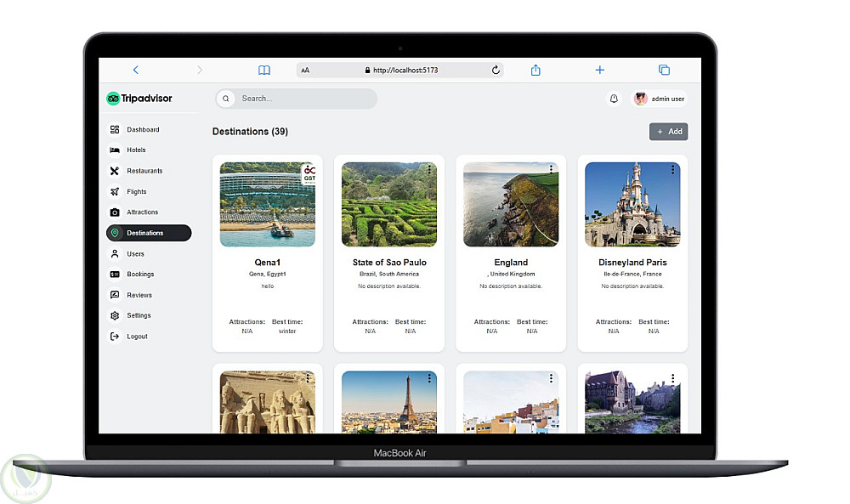Click the Hotels bed icon
Screen dimensions: 850x504
(115, 150)
